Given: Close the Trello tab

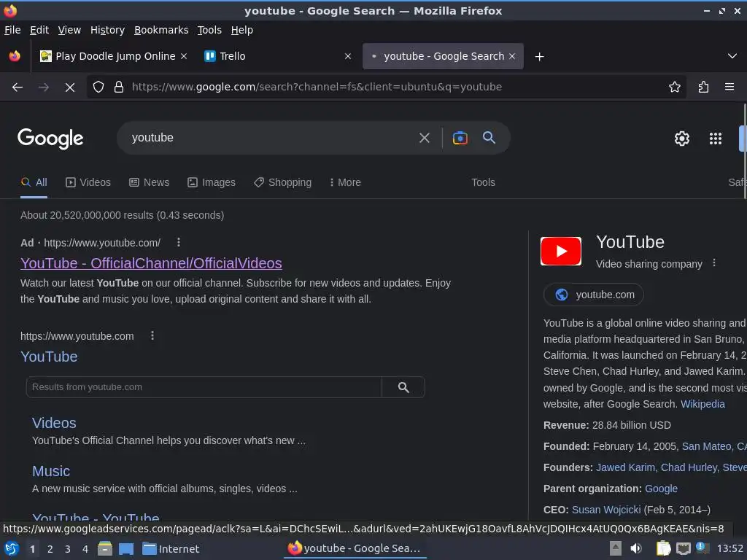Looking at the screenshot, I should coord(348,56).
